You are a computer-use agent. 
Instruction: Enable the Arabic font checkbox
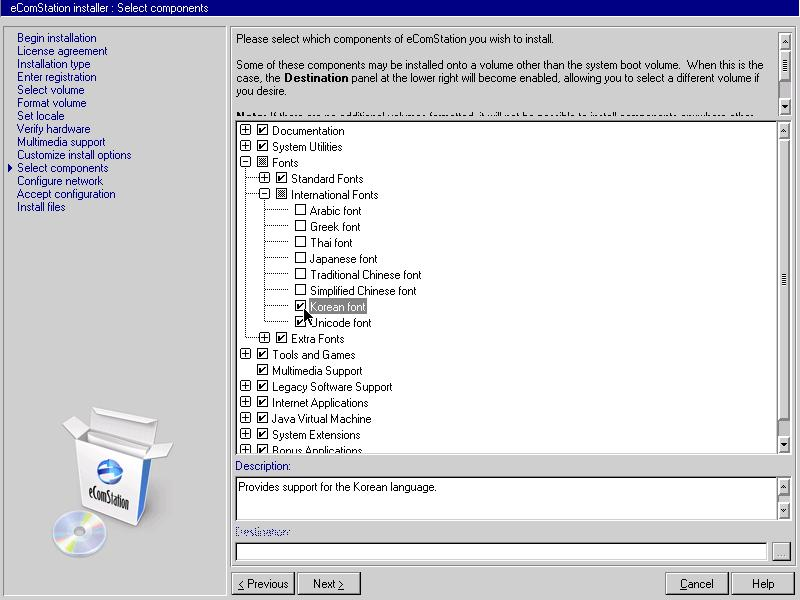[301, 210]
